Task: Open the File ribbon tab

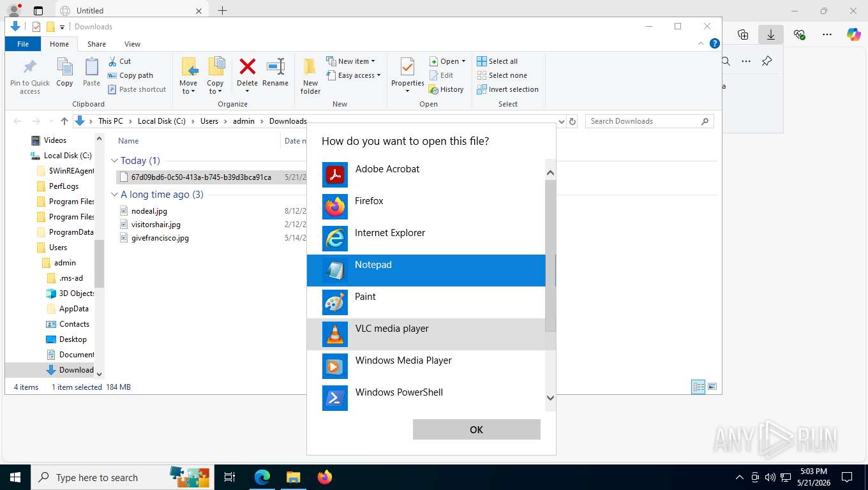Action: coord(23,44)
